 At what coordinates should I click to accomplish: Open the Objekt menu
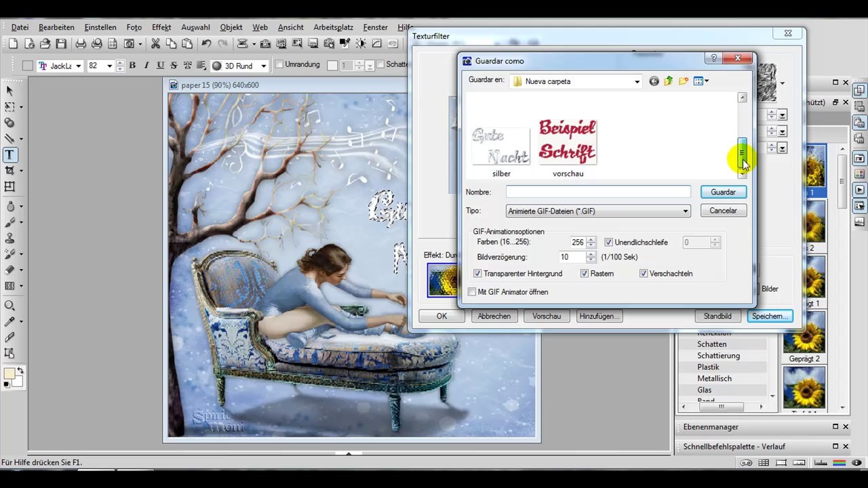pyautogui.click(x=231, y=27)
